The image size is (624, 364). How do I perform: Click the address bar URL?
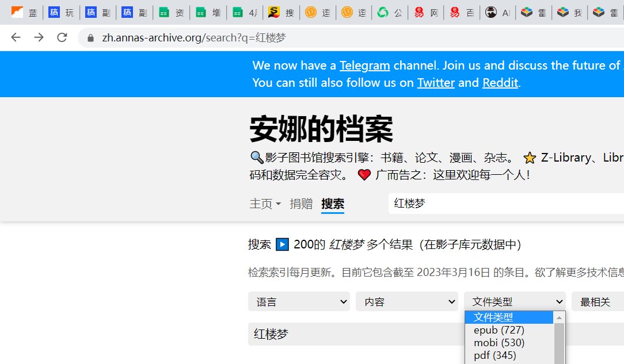pos(194,38)
